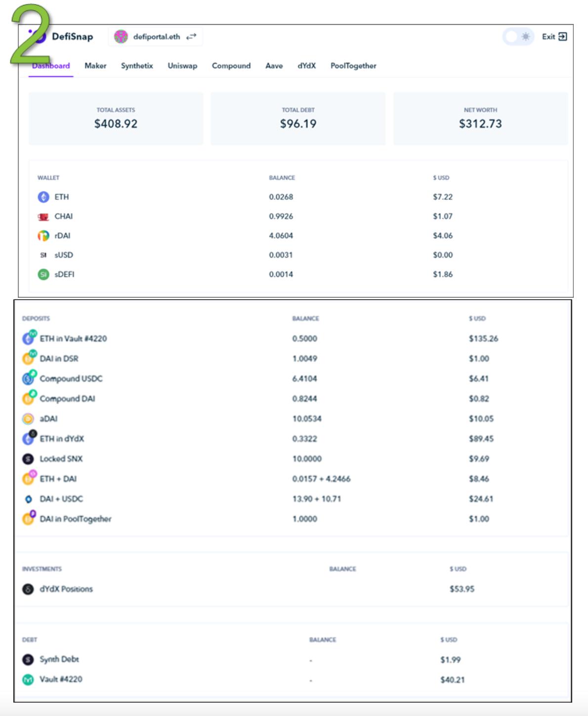Click the defiportal.eth avatar icon
Image resolution: width=588 pixels, height=716 pixels.
click(121, 37)
